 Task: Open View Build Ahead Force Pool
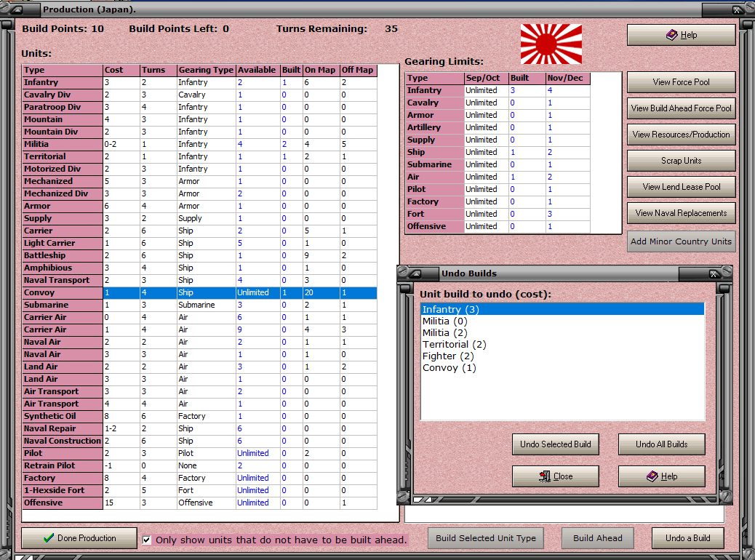click(681, 108)
